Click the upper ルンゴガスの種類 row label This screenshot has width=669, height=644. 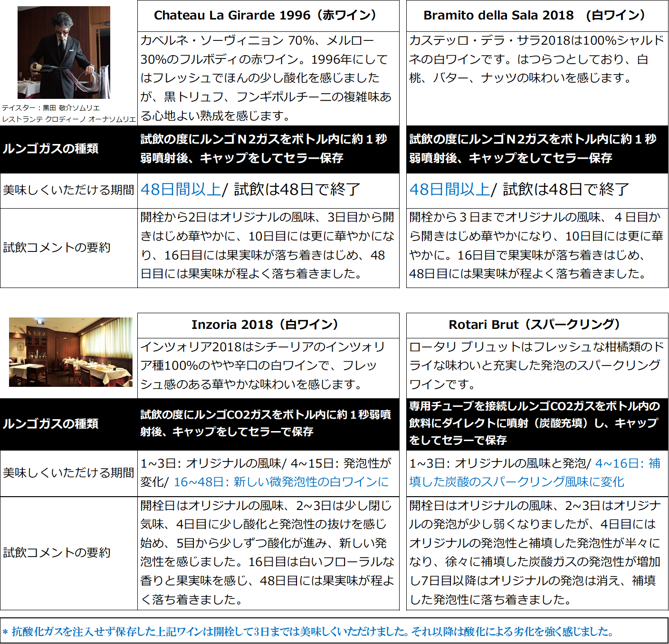coord(51,149)
